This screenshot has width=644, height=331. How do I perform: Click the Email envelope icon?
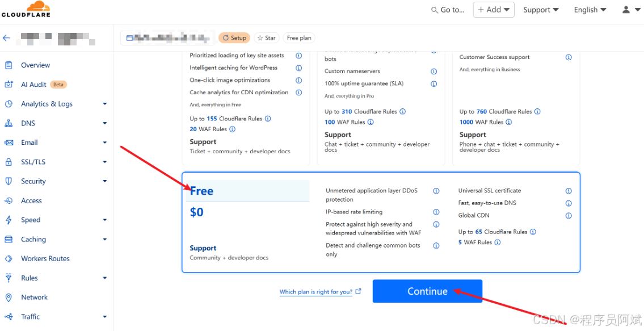coord(9,143)
